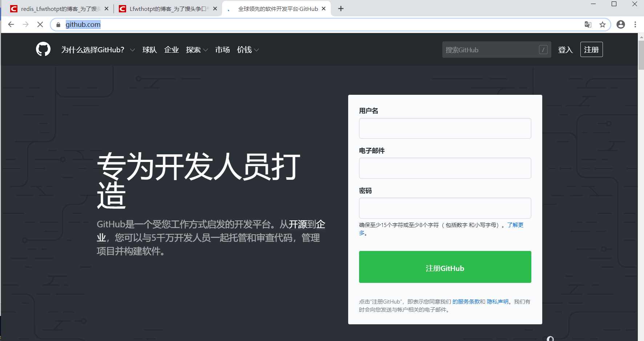The height and width of the screenshot is (341, 644).
Task: Click the GitHub Octocat logo
Action: (43, 49)
